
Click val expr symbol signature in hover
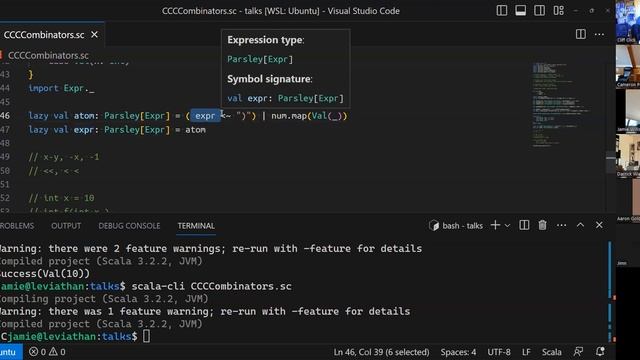[x=285, y=98]
